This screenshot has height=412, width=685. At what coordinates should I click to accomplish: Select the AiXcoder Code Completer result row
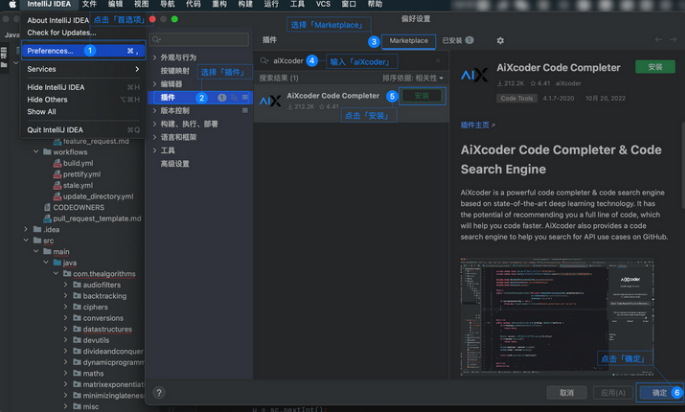click(x=351, y=101)
